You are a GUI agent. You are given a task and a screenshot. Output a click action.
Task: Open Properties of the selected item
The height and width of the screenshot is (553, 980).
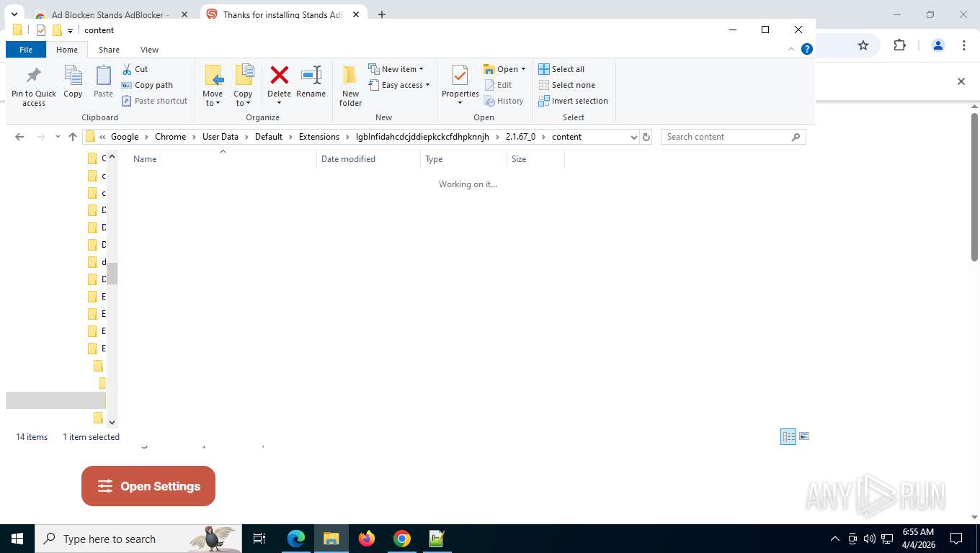(x=460, y=84)
